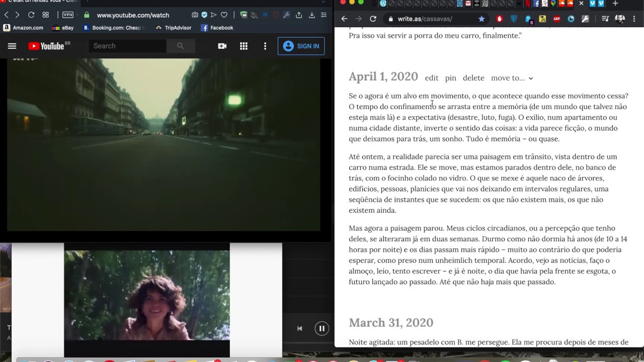
Task: Open eBay bookmark
Action: click(63, 28)
